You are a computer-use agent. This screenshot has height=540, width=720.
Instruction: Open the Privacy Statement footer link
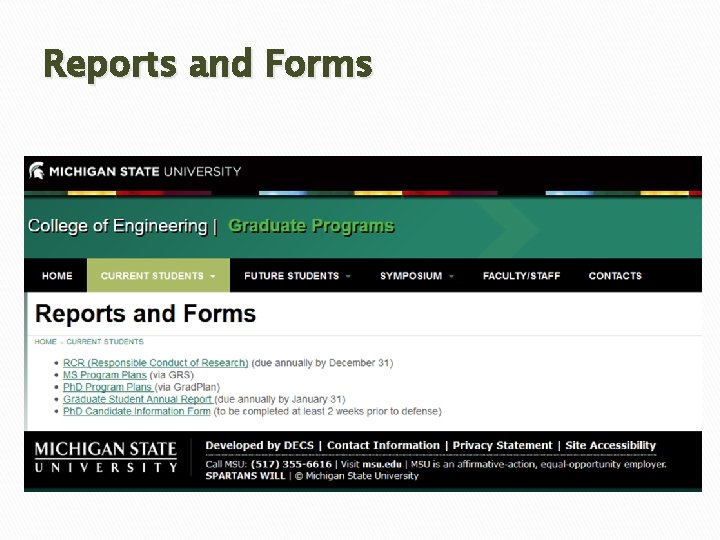pos(502,445)
